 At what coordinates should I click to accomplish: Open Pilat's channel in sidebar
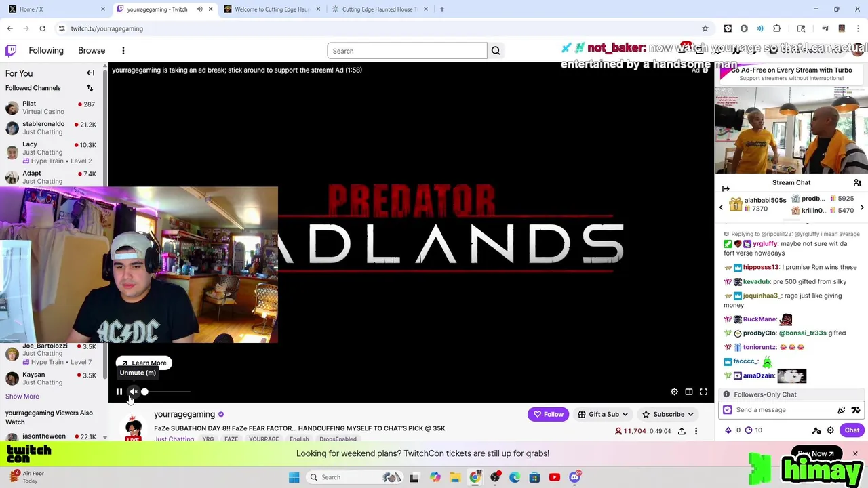tap(52, 108)
